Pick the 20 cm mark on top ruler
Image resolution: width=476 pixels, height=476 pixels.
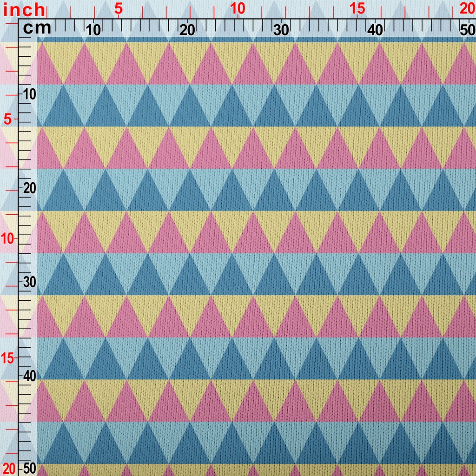[x=187, y=30]
